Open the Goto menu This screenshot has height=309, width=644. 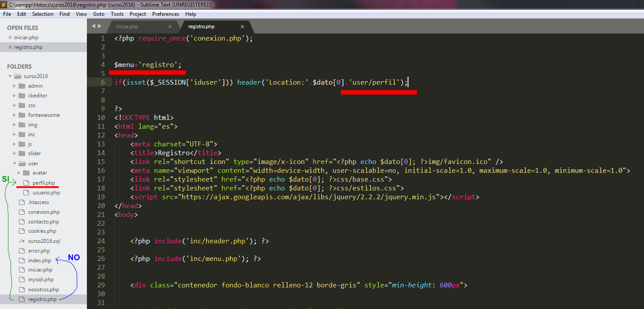[99, 14]
